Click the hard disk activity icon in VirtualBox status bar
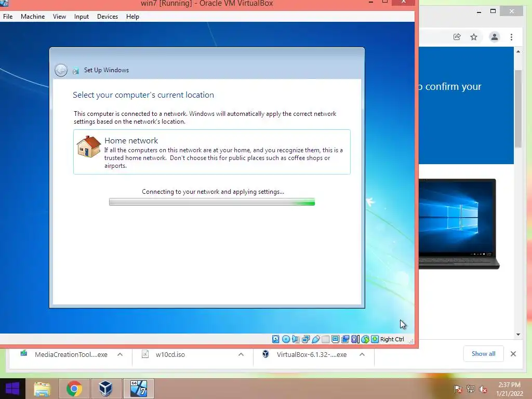532x399 pixels. [x=275, y=339]
